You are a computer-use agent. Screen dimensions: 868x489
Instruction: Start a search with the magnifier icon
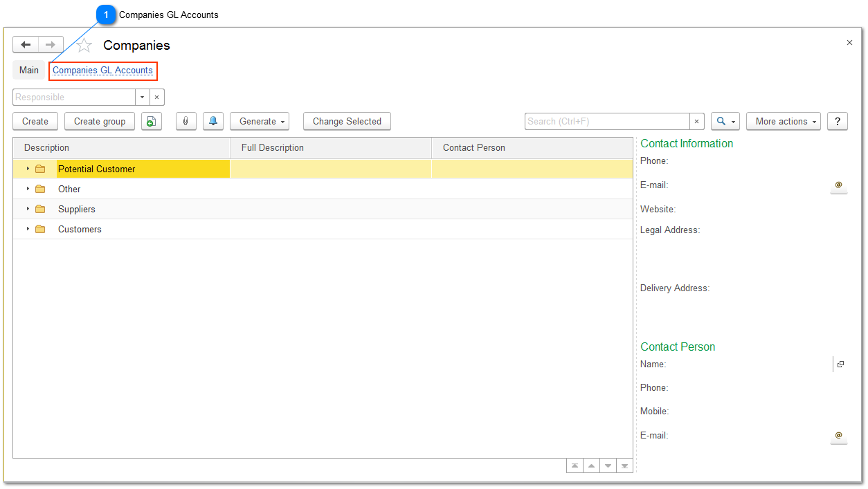tap(720, 121)
